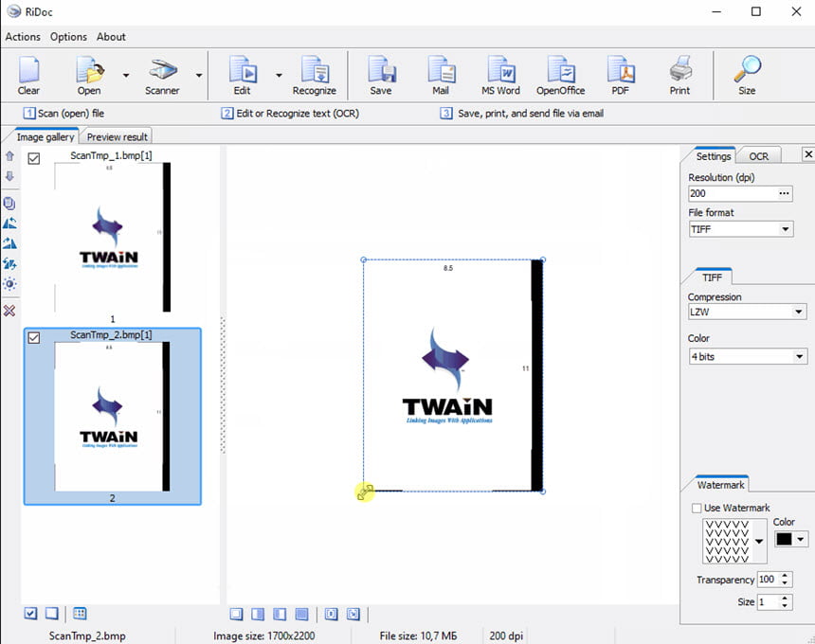This screenshot has height=644, width=815.
Task: Click the crop-to-selection icon below preview
Action: tap(353, 615)
